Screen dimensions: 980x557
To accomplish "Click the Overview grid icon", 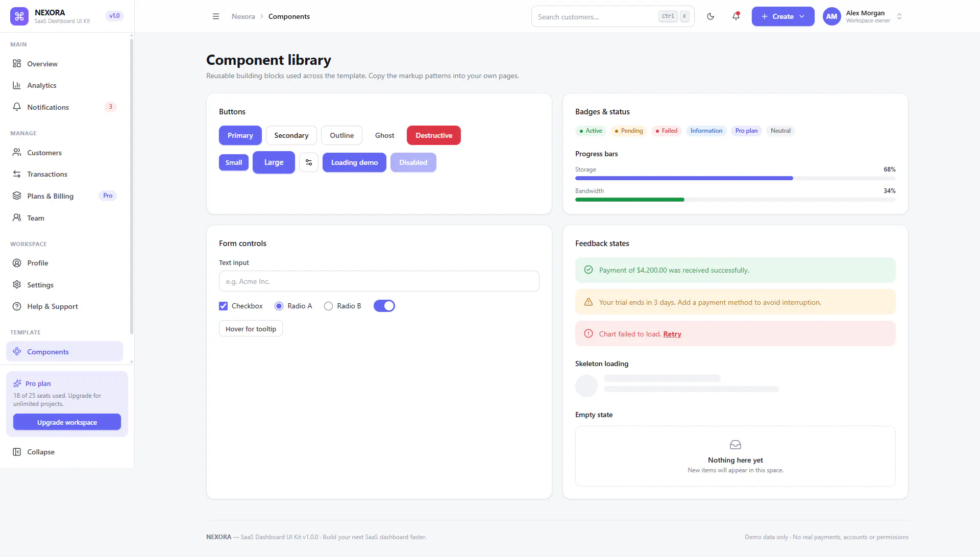I will (x=17, y=64).
